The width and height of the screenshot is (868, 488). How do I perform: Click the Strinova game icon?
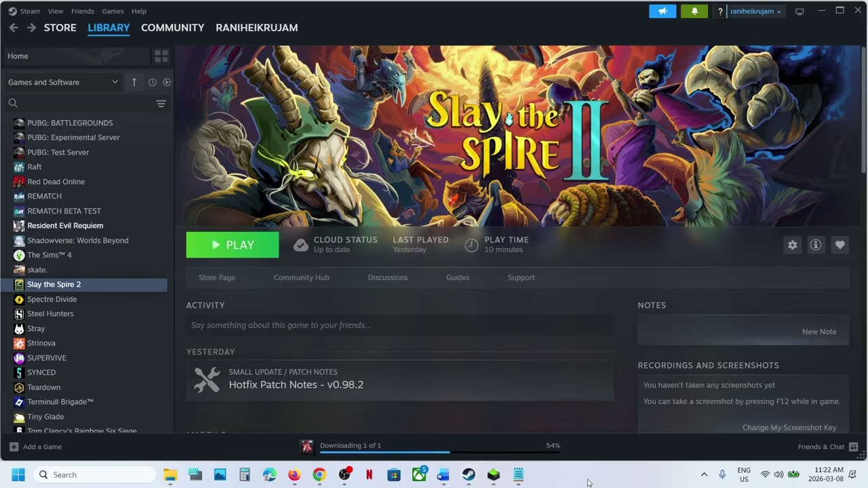[x=19, y=343]
